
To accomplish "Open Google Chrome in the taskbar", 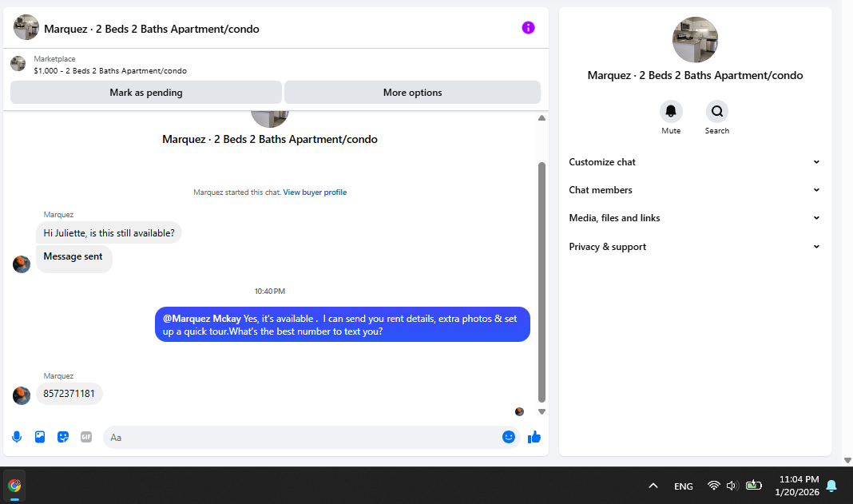I will click(x=14, y=486).
